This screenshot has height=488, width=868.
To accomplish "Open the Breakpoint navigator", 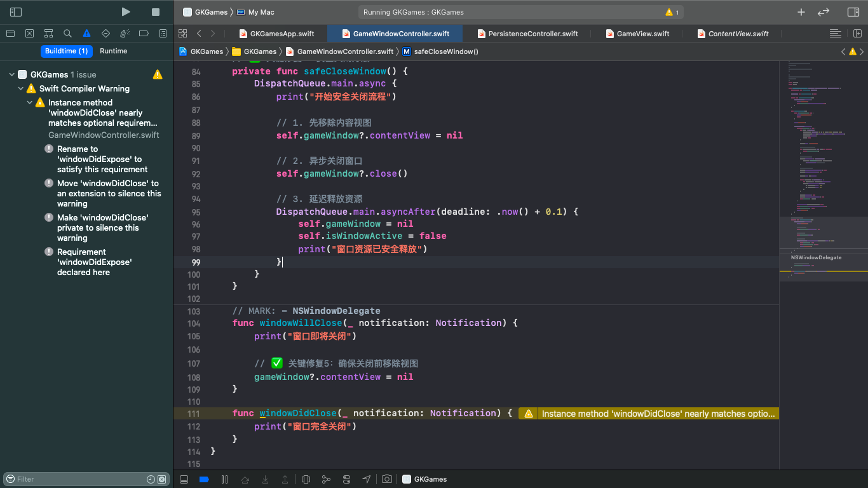I will tap(144, 34).
